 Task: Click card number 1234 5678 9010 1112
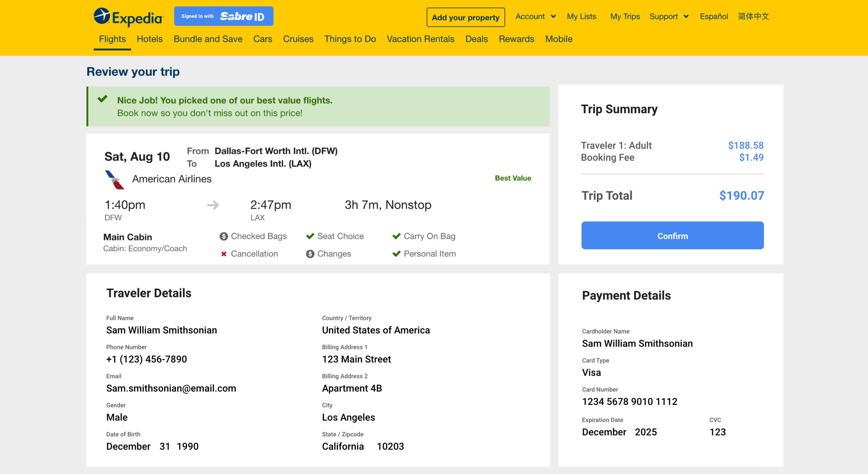[630, 401]
